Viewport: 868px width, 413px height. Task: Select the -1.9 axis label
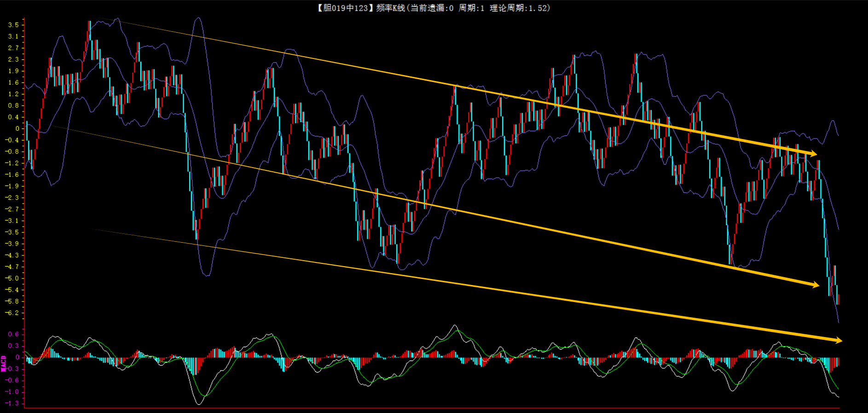pos(12,186)
